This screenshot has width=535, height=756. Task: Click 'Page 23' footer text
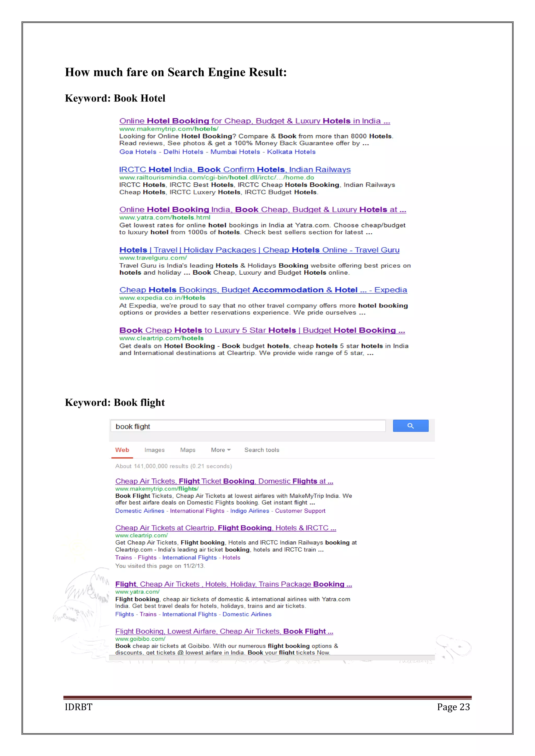(453, 707)
